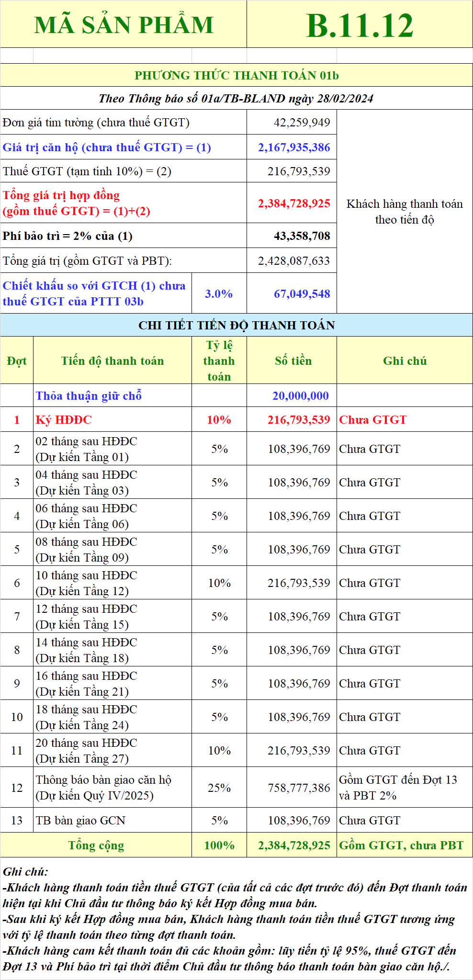Viewport: 473px width, 980px height.
Task: Click the apartment value 2,167,935,386
Action: 294,147
